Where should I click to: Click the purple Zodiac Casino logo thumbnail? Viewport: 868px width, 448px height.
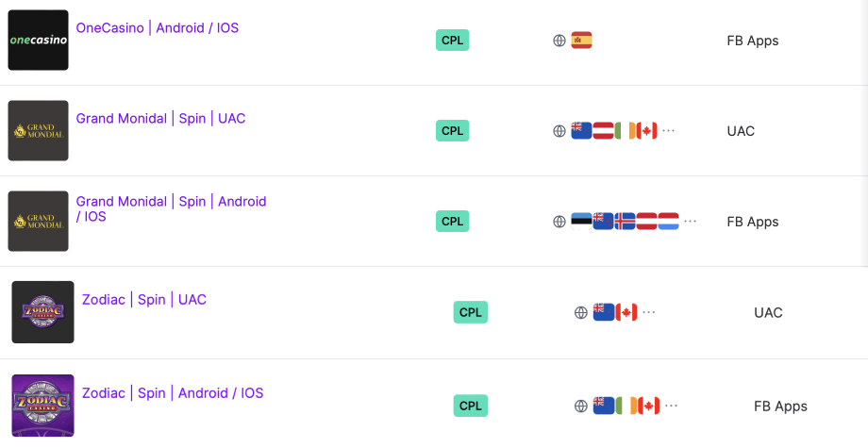(42, 406)
